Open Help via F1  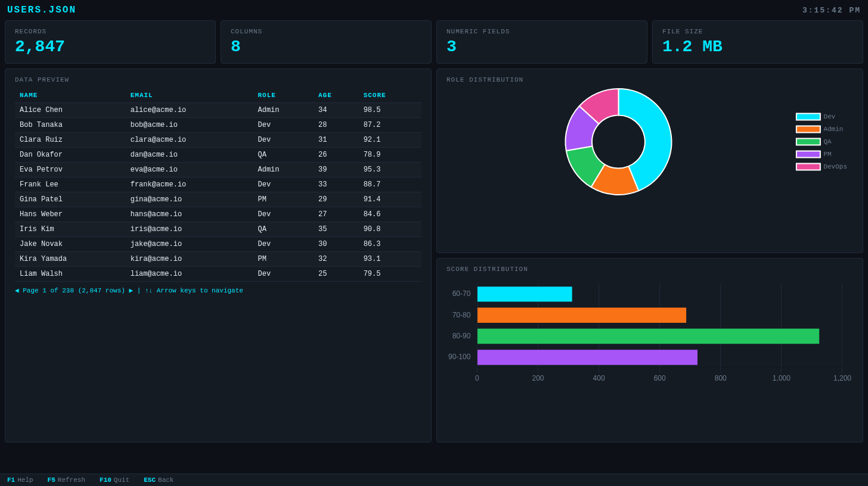pyautogui.click(x=20, y=479)
